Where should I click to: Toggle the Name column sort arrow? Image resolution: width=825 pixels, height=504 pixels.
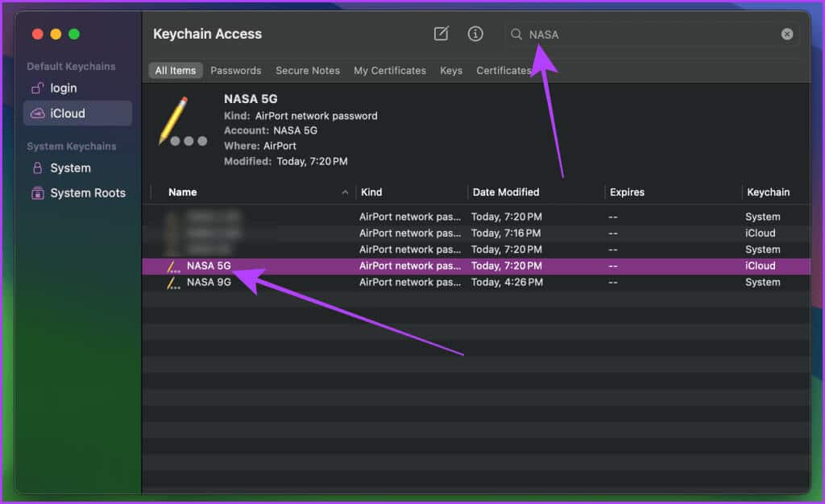click(345, 192)
